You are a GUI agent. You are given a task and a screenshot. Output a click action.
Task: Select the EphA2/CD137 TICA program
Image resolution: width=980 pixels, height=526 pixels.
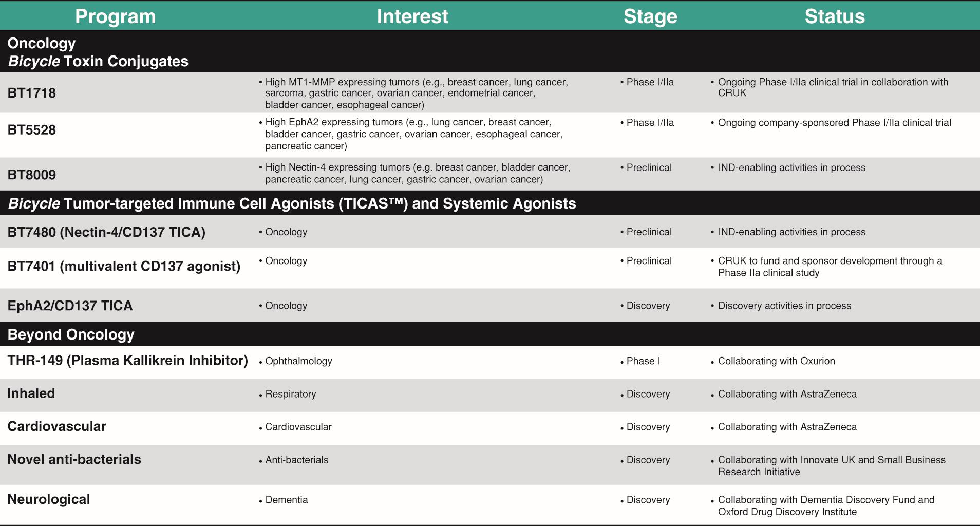tap(70, 306)
